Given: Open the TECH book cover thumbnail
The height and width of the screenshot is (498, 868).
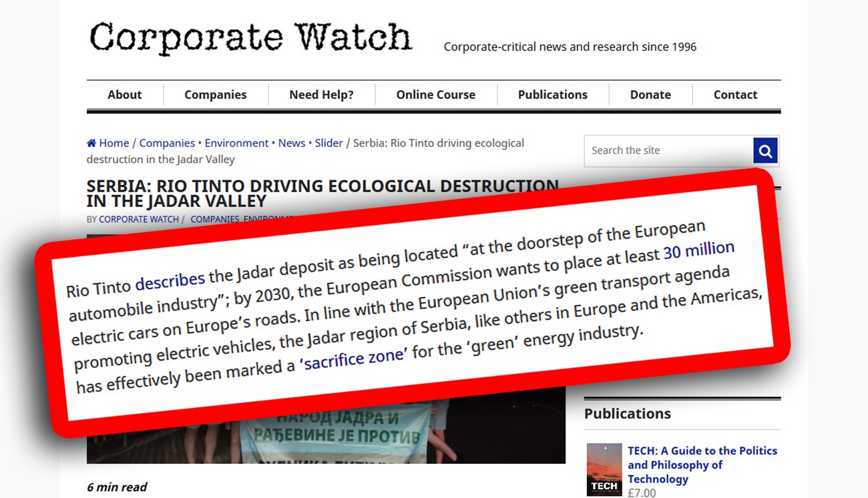Looking at the screenshot, I should point(604,470).
